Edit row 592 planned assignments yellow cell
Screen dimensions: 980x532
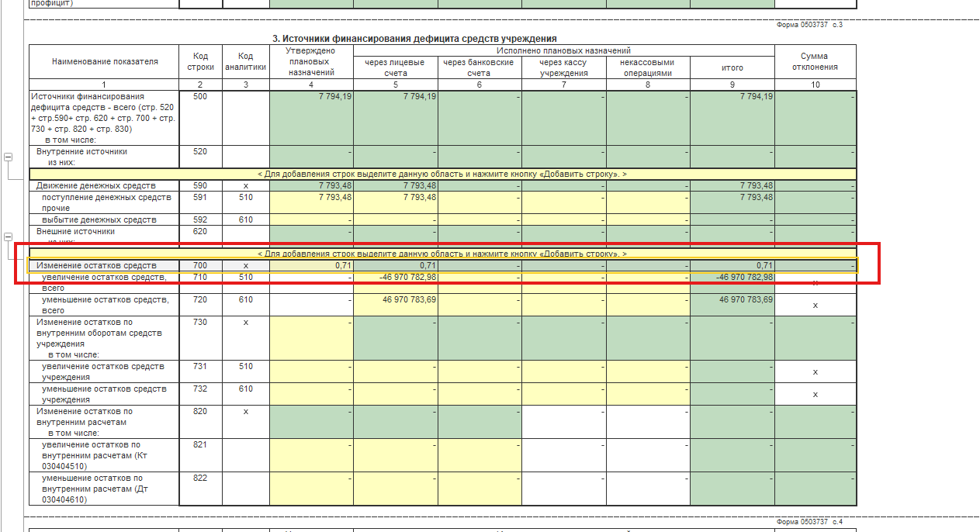pos(311,220)
